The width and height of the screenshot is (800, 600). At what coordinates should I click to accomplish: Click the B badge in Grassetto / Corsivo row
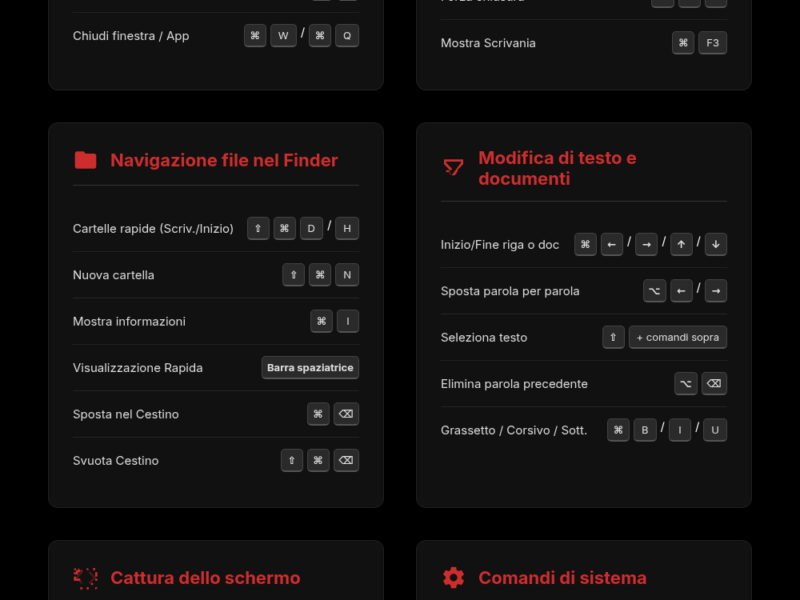point(645,430)
